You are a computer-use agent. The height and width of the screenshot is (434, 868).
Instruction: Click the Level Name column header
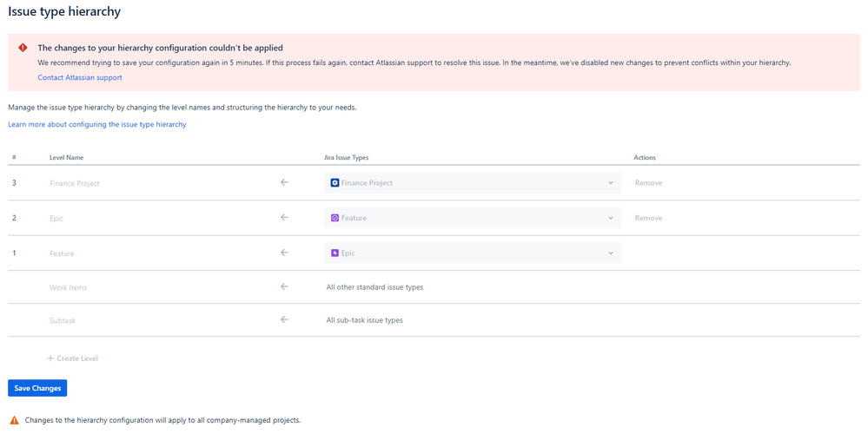tap(66, 158)
